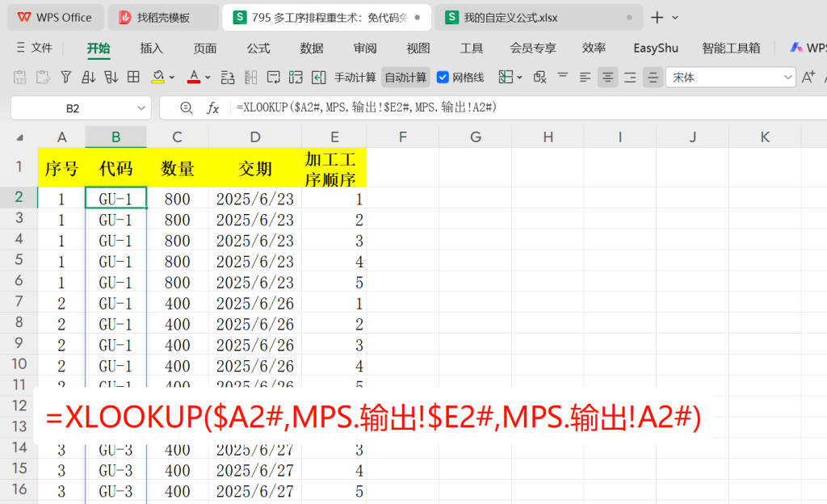827x504 pixels.
Task: Click the borders grid icon
Action: [x=133, y=78]
